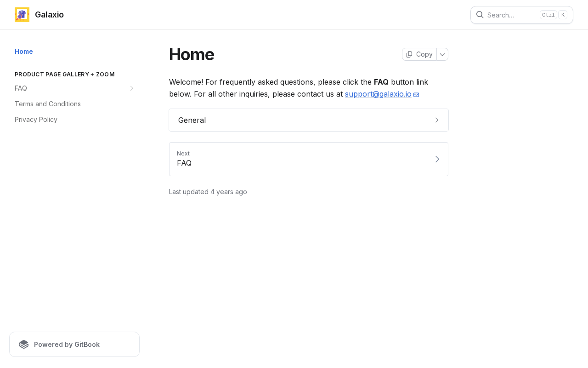Open FAQ page from sidebar
The width and height of the screenshot is (588, 368).
tap(21, 88)
